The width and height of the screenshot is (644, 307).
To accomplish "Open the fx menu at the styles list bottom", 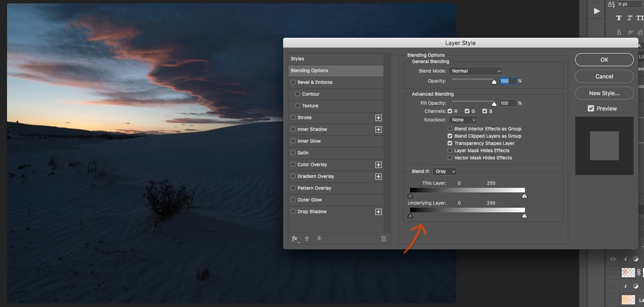I will (x=295, y=238).
